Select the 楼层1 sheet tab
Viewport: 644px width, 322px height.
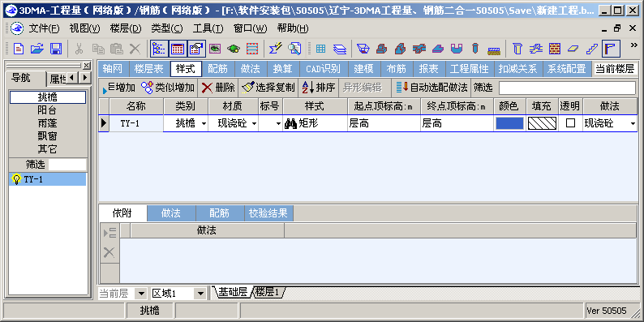[268, 293]
